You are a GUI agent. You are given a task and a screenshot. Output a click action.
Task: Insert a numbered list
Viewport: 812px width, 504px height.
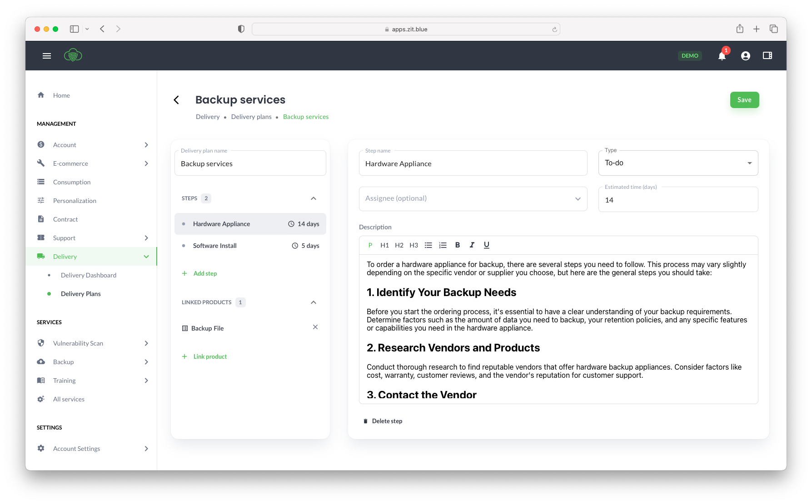tap(443, 245)
